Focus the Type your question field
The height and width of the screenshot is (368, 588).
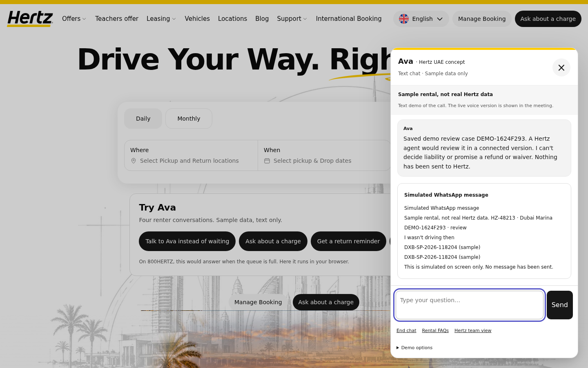[470, 305]
